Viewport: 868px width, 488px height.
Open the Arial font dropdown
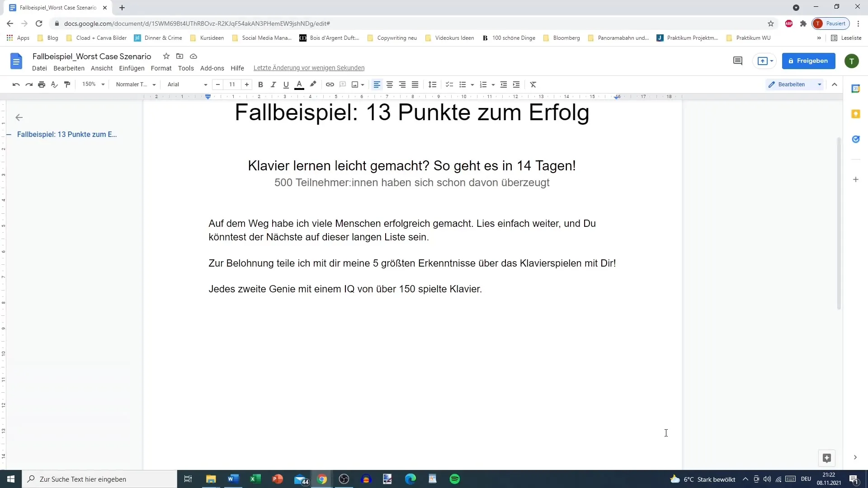point(187,84)
